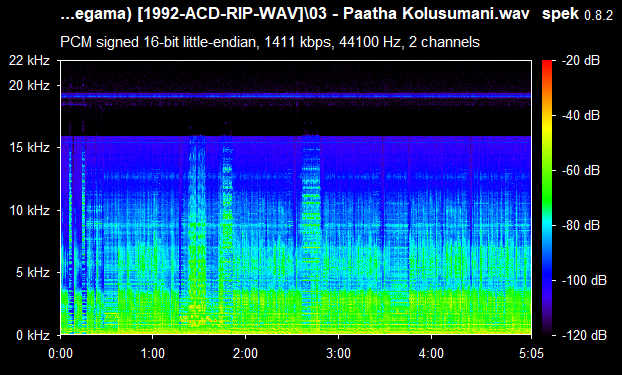Click the -120 dB legend label
The image size is (622, 375).
584,335
